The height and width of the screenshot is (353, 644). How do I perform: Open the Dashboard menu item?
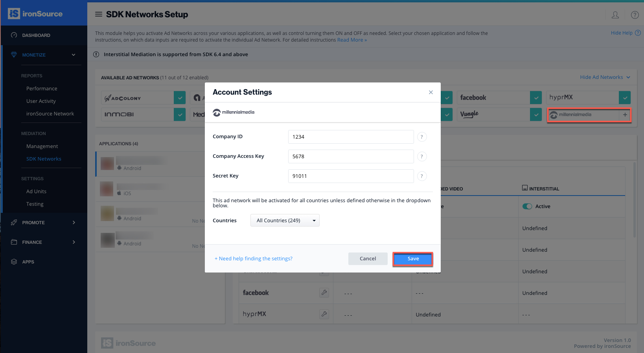pos(36,35)
